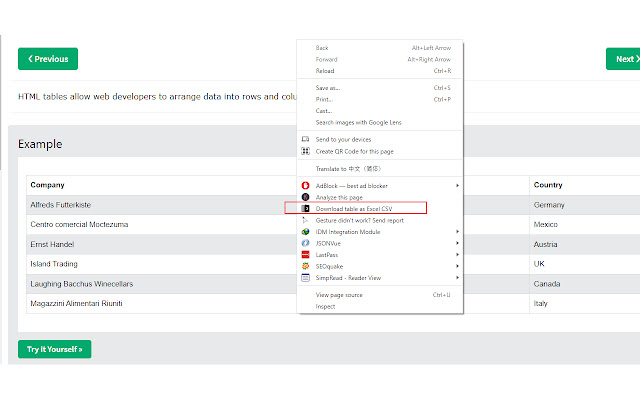Select View page source
This screenshot has height=400, width=640.
pos(380,295)
